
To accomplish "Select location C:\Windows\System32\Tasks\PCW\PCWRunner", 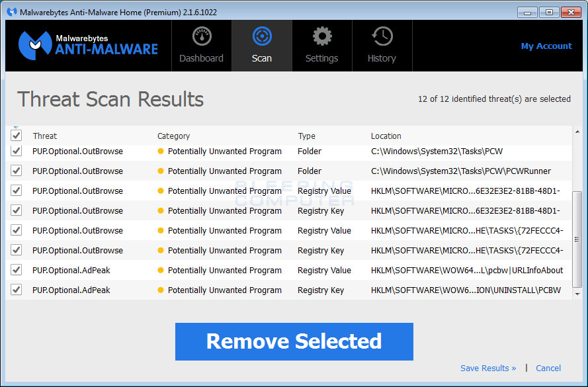I will tap(461, 171).
